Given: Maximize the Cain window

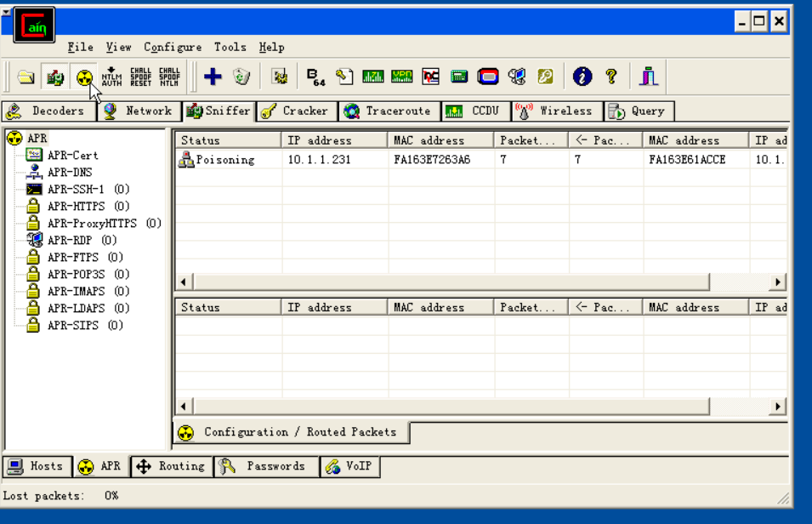Looking at the screenshot, I should click(759, 22).
